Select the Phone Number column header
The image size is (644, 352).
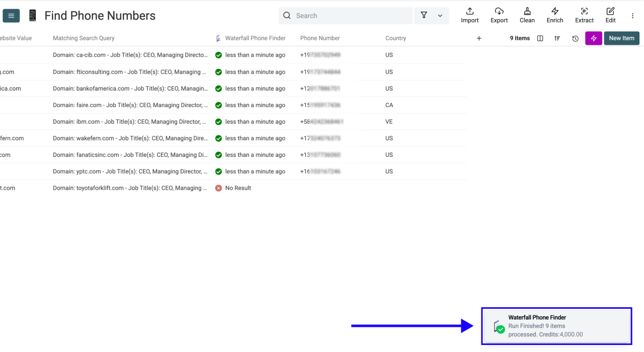tap(320, 38)
